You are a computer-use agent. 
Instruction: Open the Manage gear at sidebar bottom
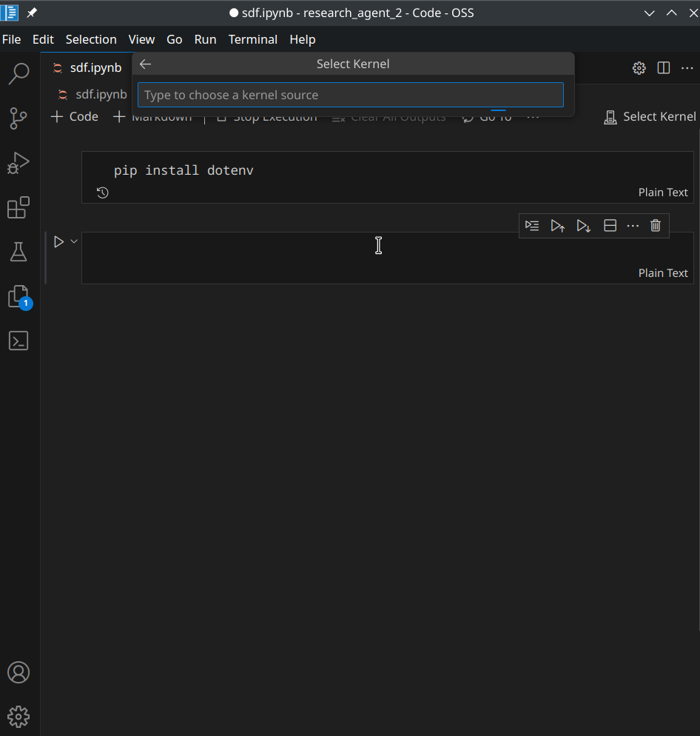click(x=18, y=717)
